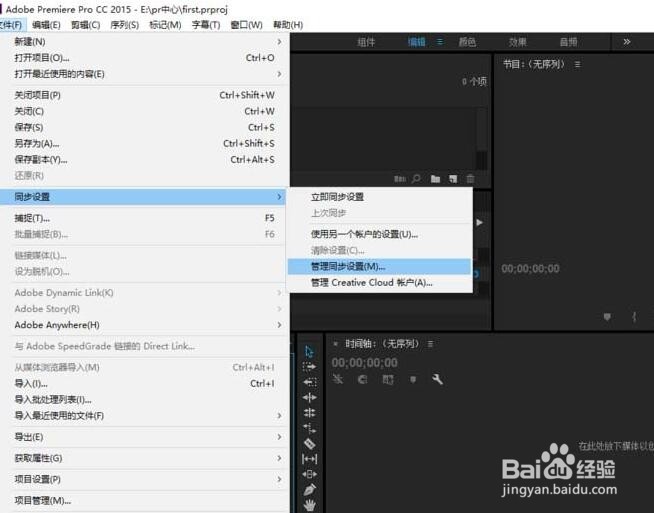Choose 项目管理(M)... menu entry
The image size is (654, 513).
pyautogui.click(x=142, y=501)
